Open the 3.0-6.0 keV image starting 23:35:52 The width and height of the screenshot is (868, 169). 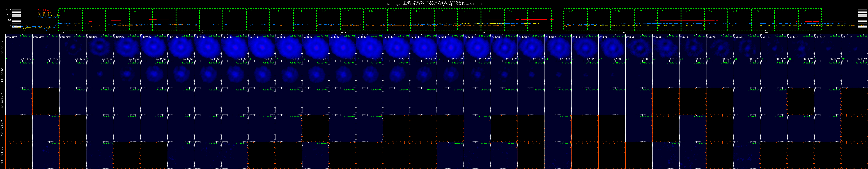19,48
